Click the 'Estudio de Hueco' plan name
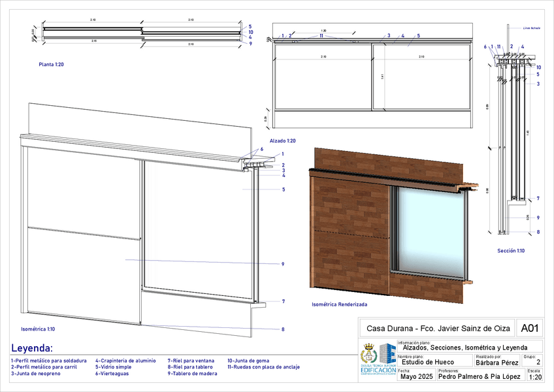Screen dimensions: 554x392 (x=427, y=362)
